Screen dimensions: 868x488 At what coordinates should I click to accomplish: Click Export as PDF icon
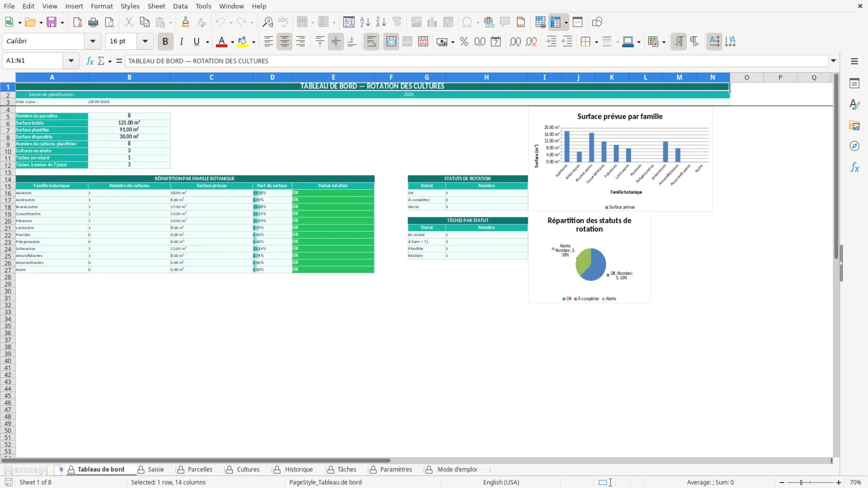coord(78,22)
